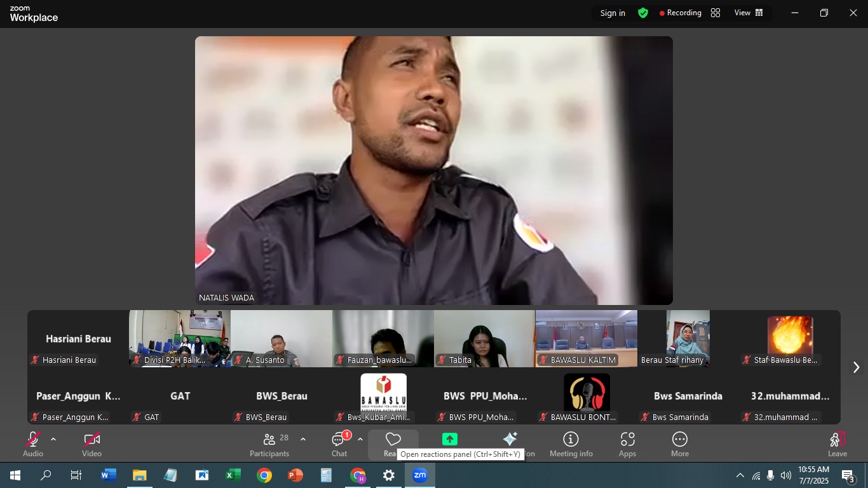Select the Tabita video thumbnail
The height and width of the screenshot is (488, 868).
coord(484,339)
